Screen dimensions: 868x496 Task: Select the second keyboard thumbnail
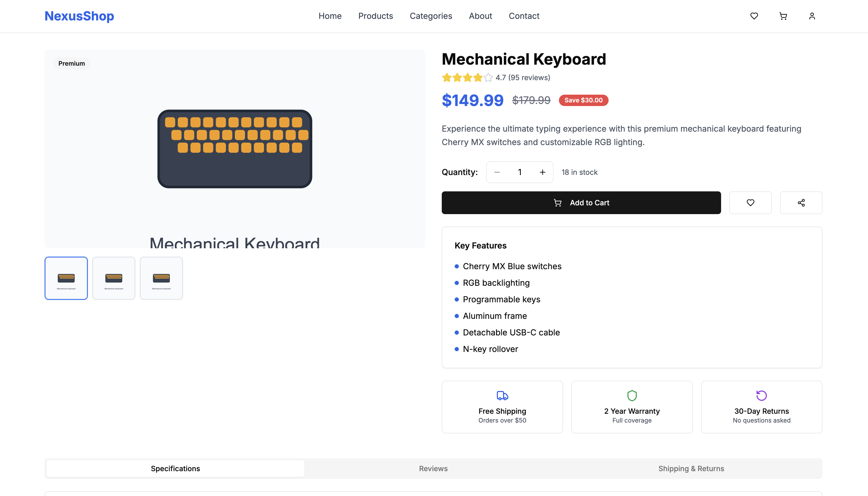(114, 278)
